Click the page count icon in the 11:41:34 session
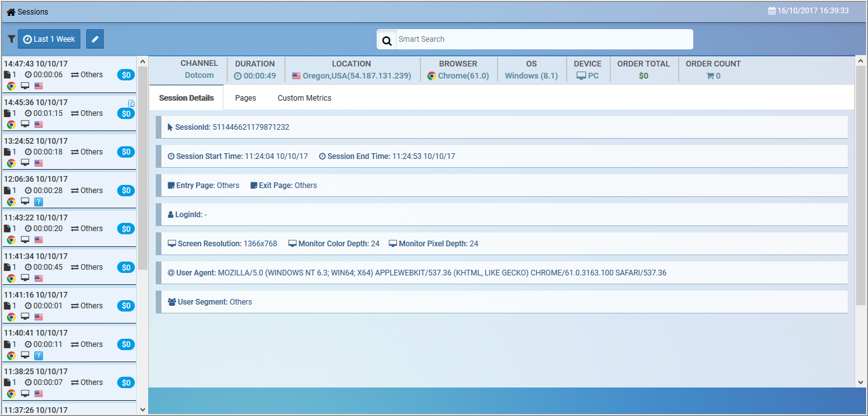This screenshot has width=868, height=416. 8,267
